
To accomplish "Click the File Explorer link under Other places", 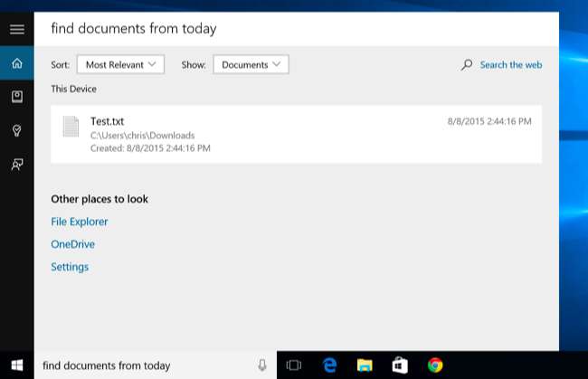I will point(80,222).
